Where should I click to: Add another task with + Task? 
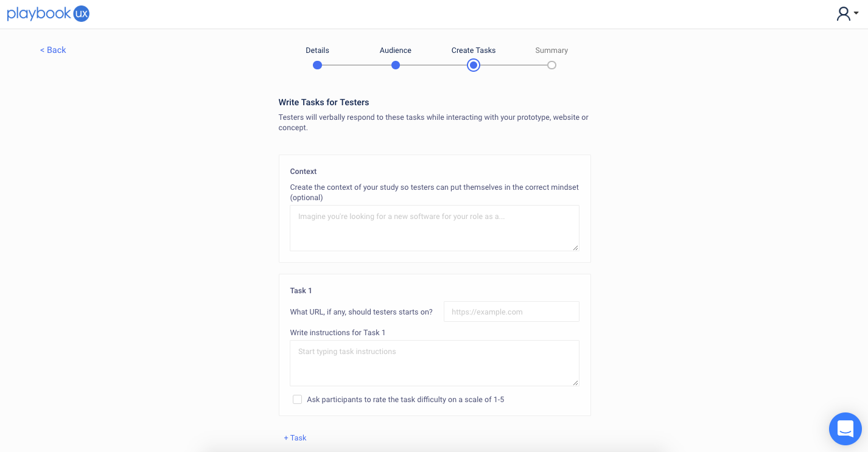295,438
